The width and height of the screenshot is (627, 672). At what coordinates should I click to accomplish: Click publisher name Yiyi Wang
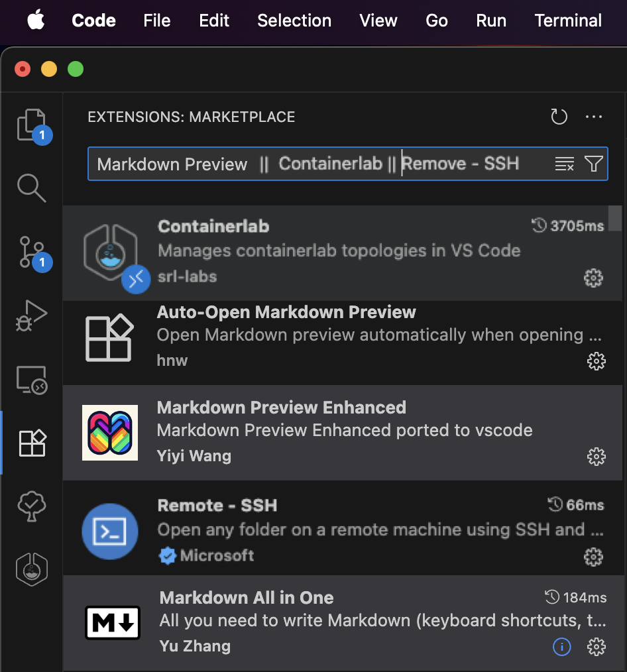click(194, 455)
